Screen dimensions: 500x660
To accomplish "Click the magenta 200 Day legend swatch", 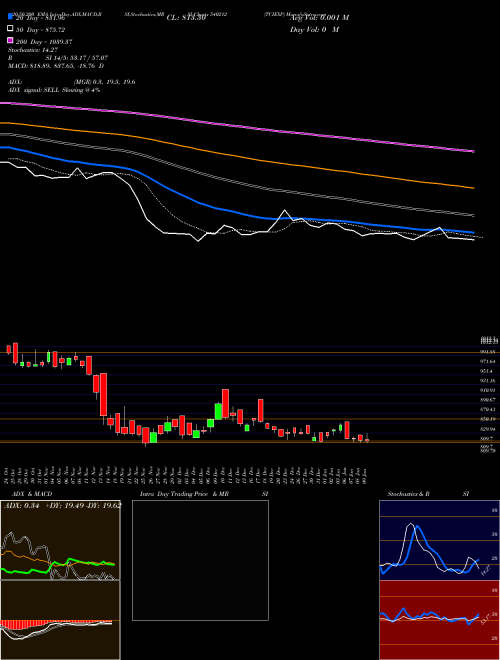I will 11,40.
